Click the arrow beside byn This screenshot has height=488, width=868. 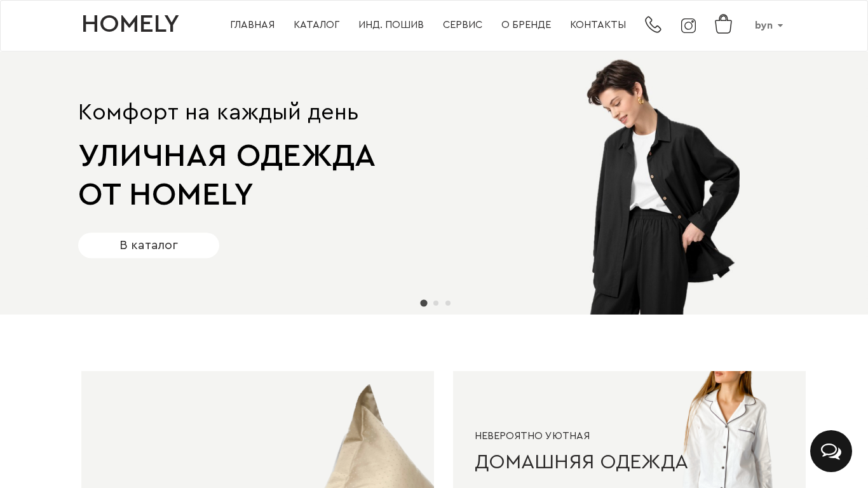click(780, 26)
